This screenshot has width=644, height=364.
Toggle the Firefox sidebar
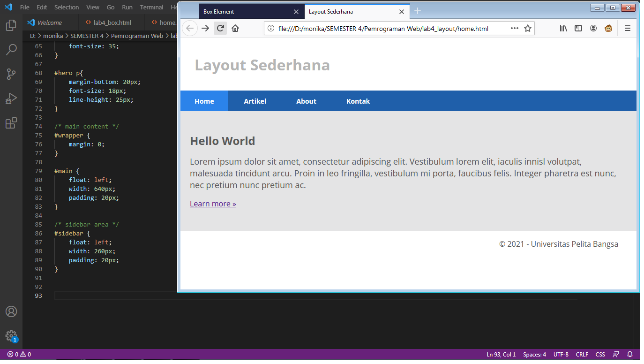[578, 28]
